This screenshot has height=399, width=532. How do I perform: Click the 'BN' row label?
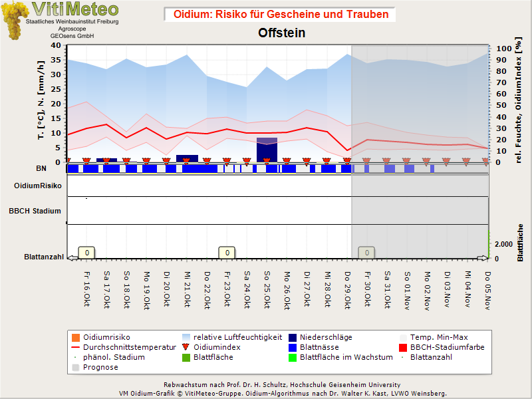point(41,168)
